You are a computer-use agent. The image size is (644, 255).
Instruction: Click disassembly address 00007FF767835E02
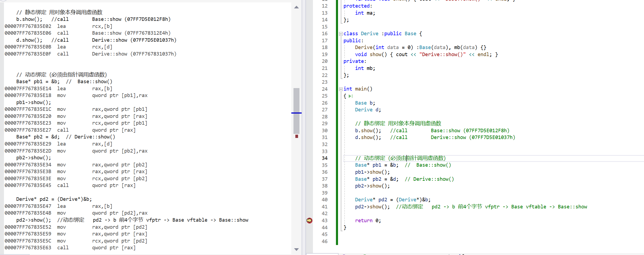(x=28, y=26)
